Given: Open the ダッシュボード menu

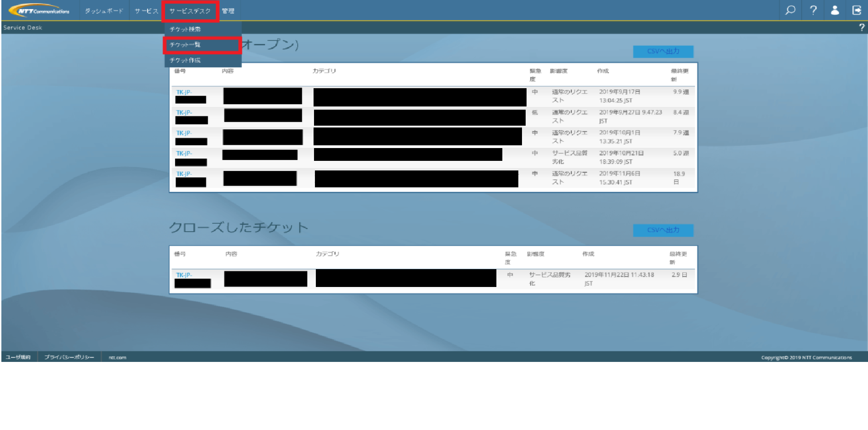Looking at the screenshot, I should (104, 11).
